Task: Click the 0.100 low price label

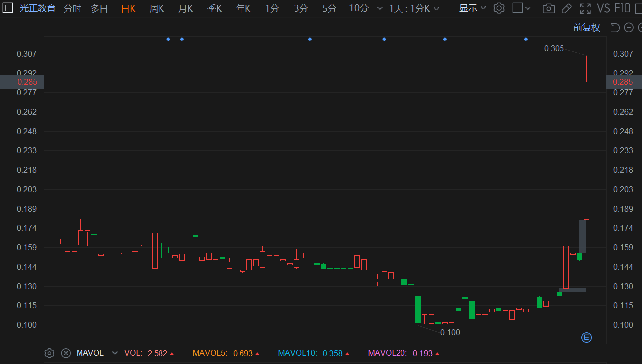Action: click(450, 332)
